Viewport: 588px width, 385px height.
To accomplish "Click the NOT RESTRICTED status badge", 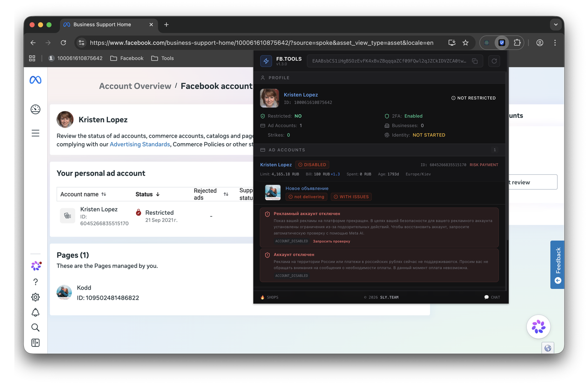I will pos(474,98).
